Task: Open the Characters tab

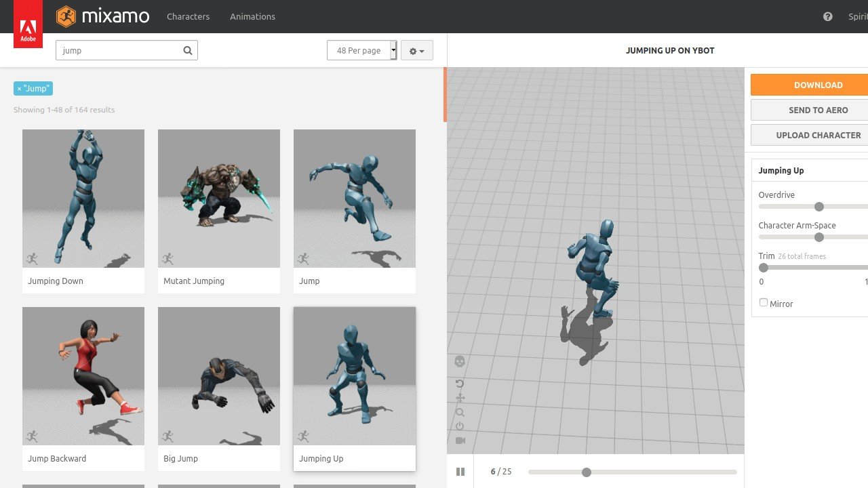Action: click(x=188, y=16)
